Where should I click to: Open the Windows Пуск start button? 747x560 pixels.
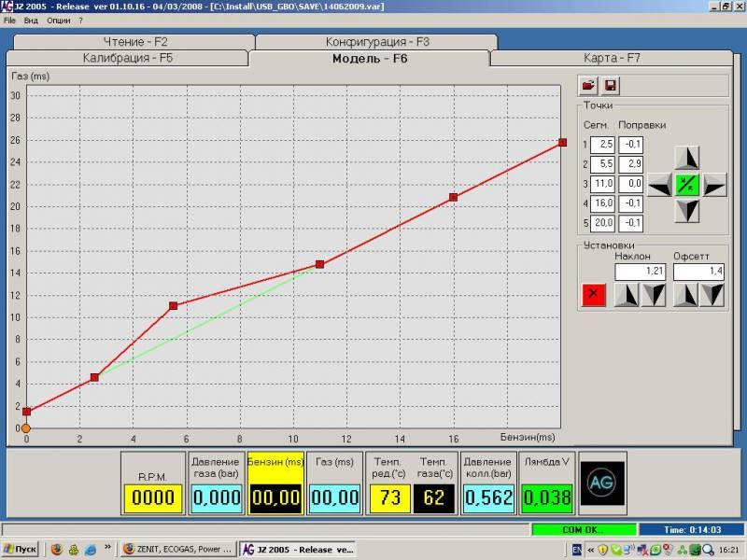pos(21,550)
